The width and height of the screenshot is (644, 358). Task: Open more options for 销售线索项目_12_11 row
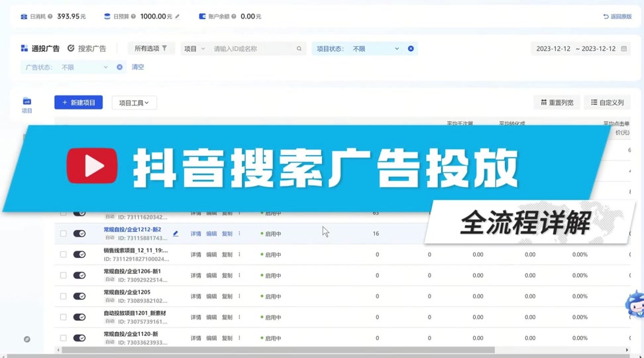coord(239,255)
